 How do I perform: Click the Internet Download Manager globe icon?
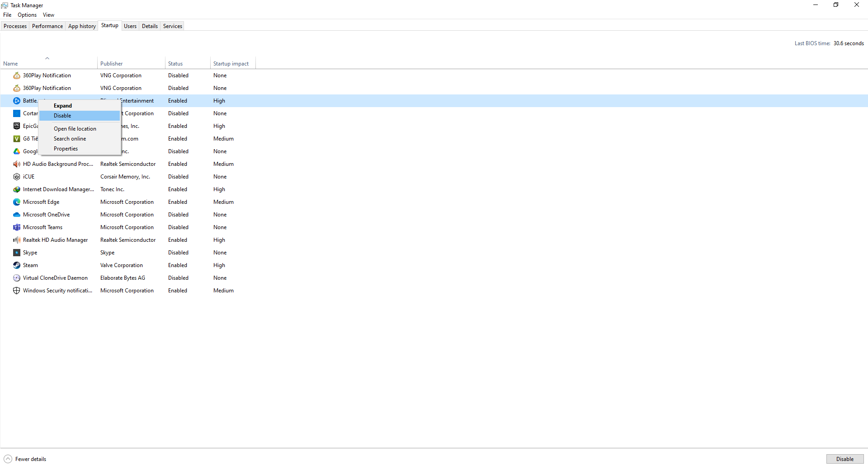pos(17,189)
